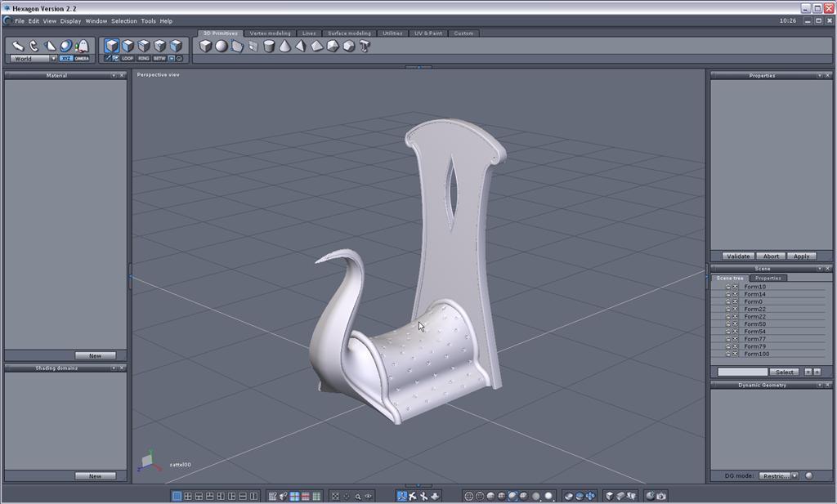Toggle visibility eye of Form50

pos(735,323)
